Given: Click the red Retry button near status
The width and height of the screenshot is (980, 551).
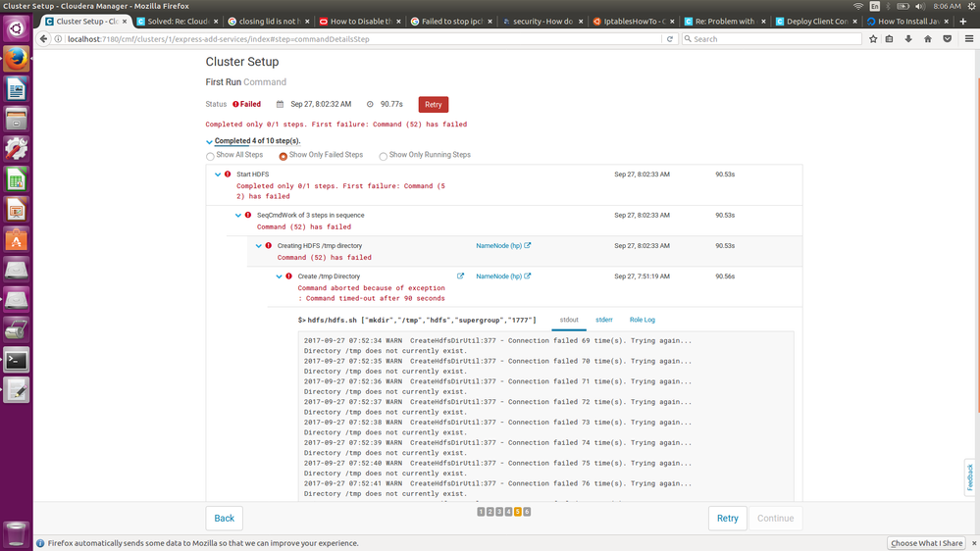Looking at the screenshot, I should pos(434,104).
